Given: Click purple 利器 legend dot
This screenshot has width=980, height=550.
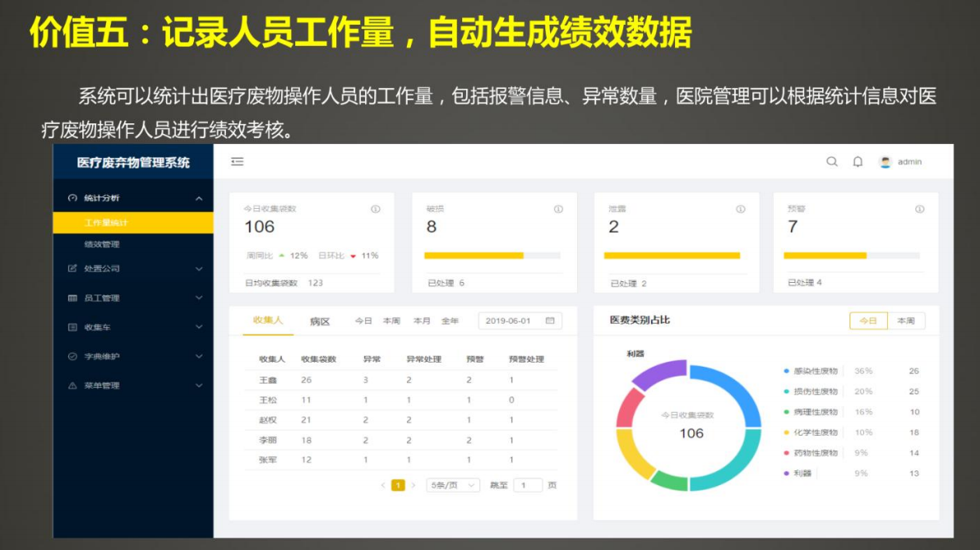Looking at the screenshot, I should pos(786,473).
